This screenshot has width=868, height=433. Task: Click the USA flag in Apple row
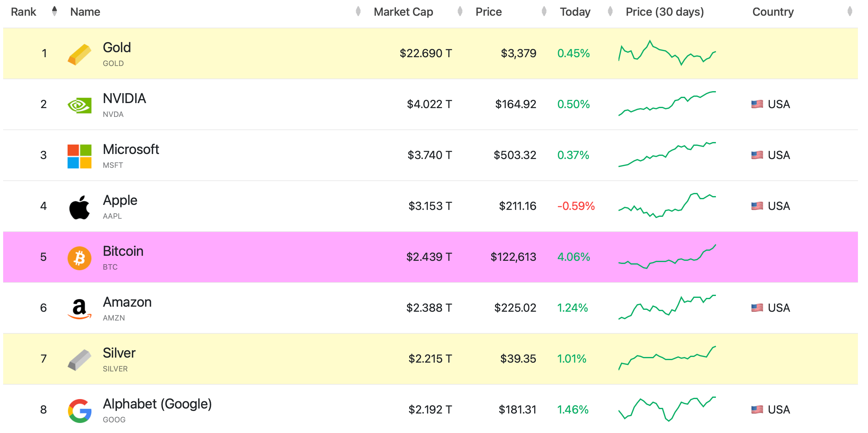pos(757,206)
